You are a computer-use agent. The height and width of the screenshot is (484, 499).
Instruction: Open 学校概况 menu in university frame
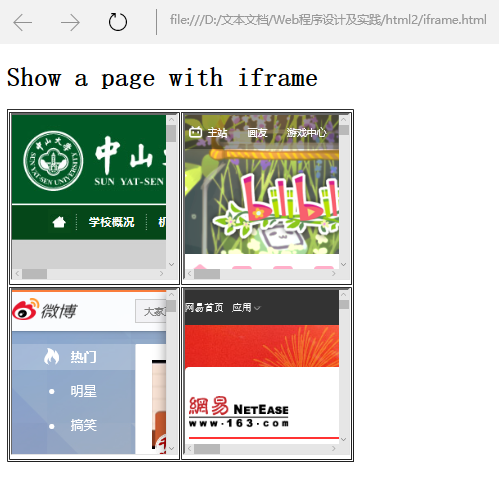112,222
